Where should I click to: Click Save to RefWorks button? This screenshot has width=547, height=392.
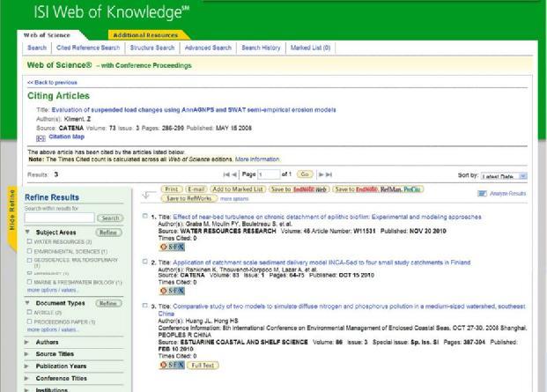(x=189, y=198)
